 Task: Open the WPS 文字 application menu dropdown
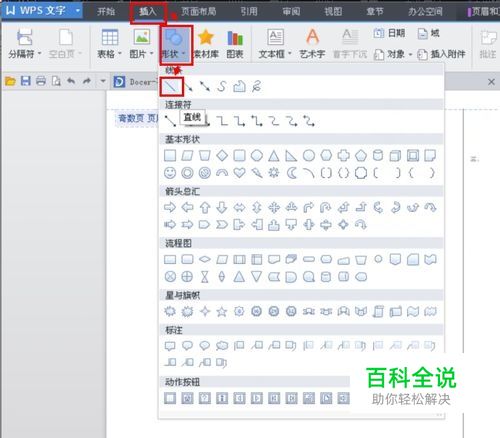(78, 10)
